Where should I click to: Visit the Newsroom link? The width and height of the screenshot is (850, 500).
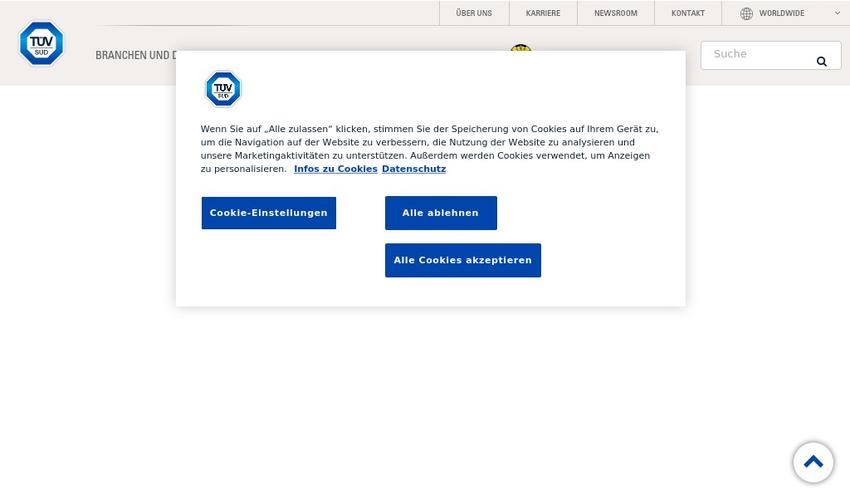pos(615,14)
